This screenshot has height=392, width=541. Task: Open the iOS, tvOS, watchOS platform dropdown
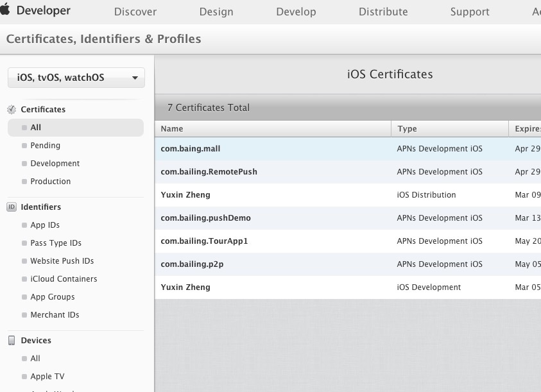click(x=76, y=78)
